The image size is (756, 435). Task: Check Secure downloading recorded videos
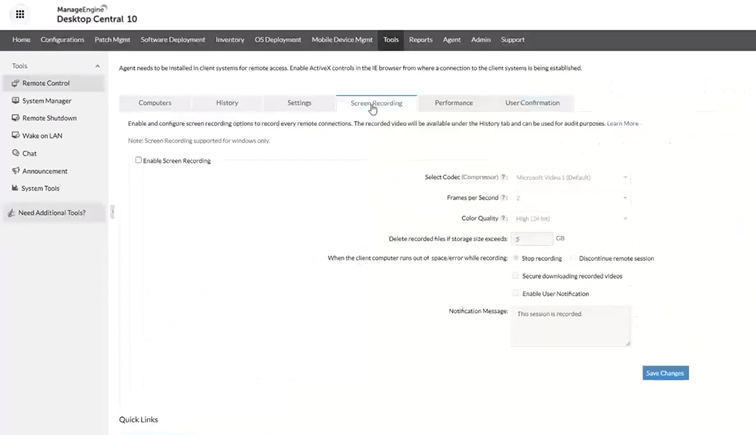click(516, 276)
